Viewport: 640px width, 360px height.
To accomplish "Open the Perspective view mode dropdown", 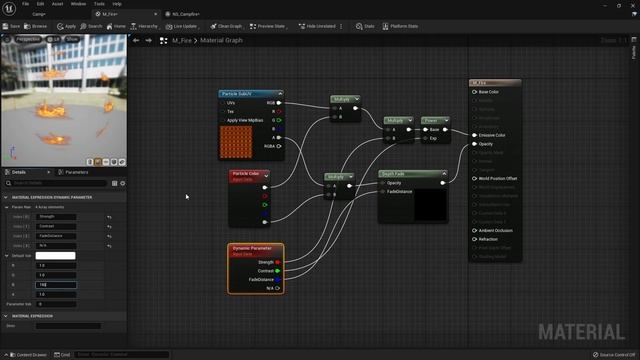I will coord(28,39).
